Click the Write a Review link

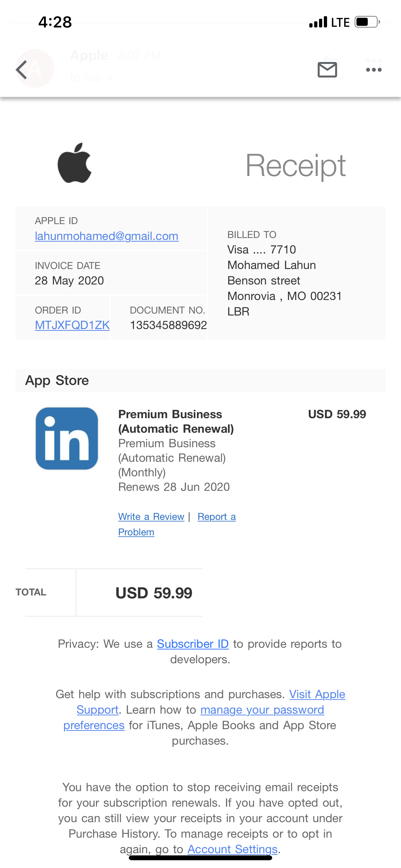151,517
